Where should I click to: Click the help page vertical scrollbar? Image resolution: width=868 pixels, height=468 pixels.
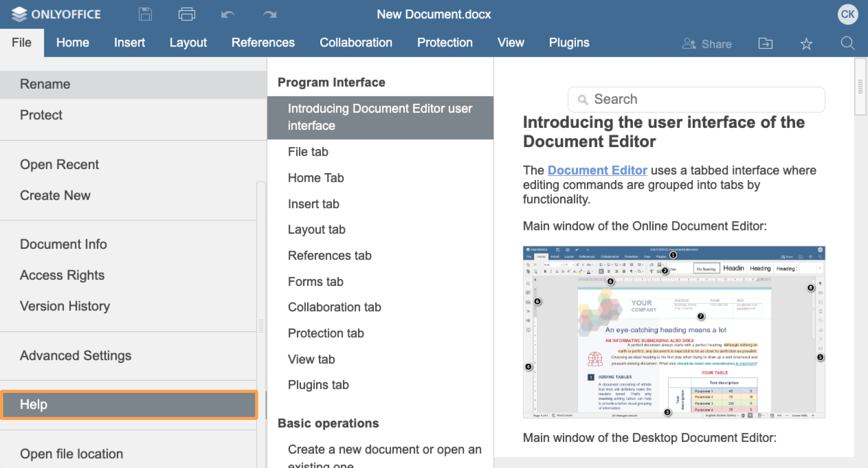(x=860, y=87)
